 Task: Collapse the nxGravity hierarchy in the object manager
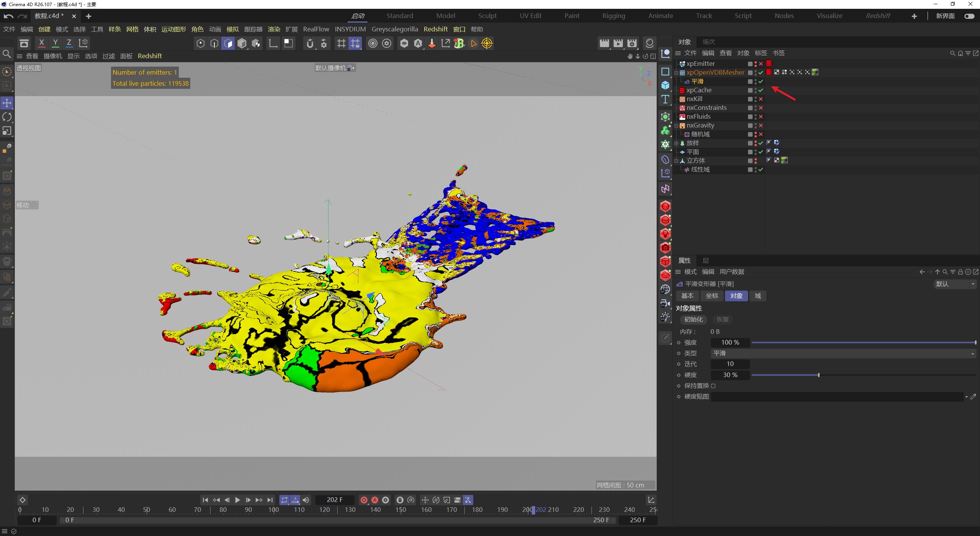click(677, 126)
